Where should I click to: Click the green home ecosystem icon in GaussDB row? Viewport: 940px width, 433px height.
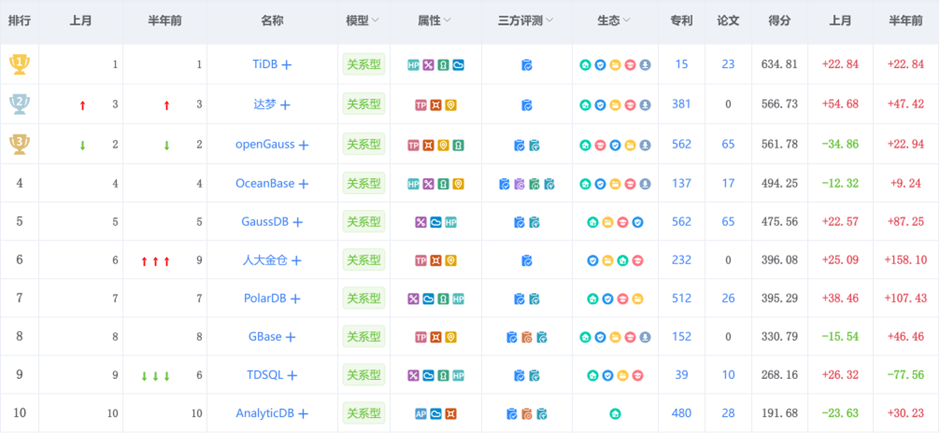[592, 222]
